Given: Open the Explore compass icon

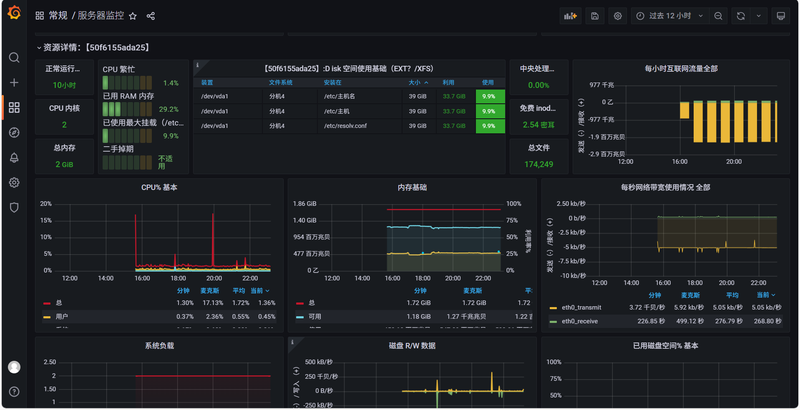Looking at the screenshot, I should [14, 132].
